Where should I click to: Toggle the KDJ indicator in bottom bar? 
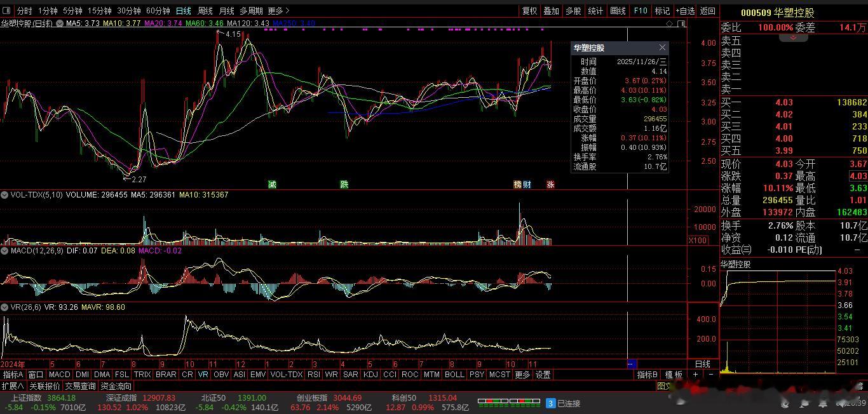pyautogui.click(x=370, y=375)
